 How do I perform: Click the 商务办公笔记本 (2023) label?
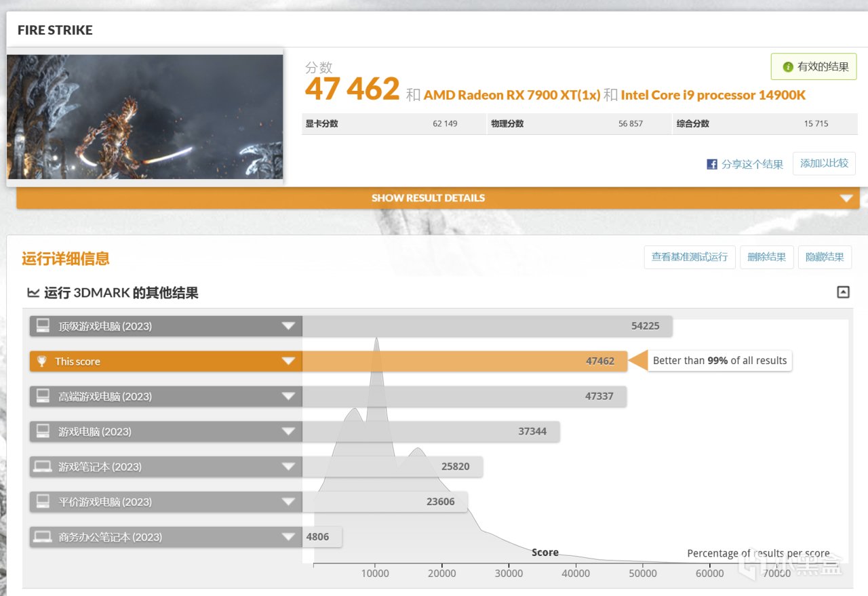click(111, 538)
